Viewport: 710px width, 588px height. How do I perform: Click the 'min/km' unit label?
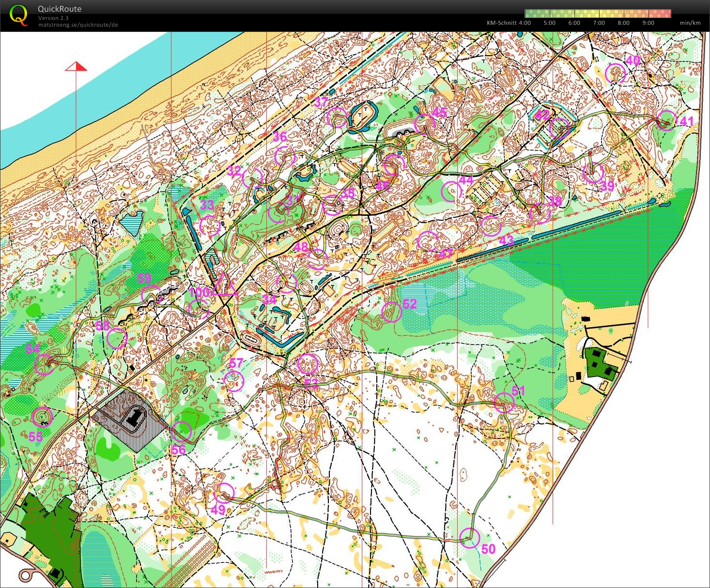[690, 23]
